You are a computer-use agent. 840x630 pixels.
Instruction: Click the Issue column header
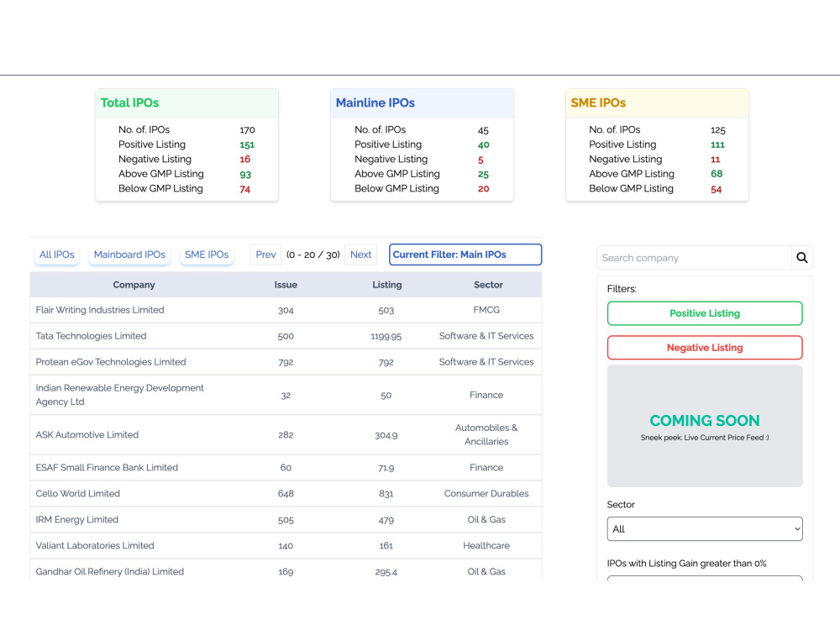pyautogui.click(x=286, y=285)
